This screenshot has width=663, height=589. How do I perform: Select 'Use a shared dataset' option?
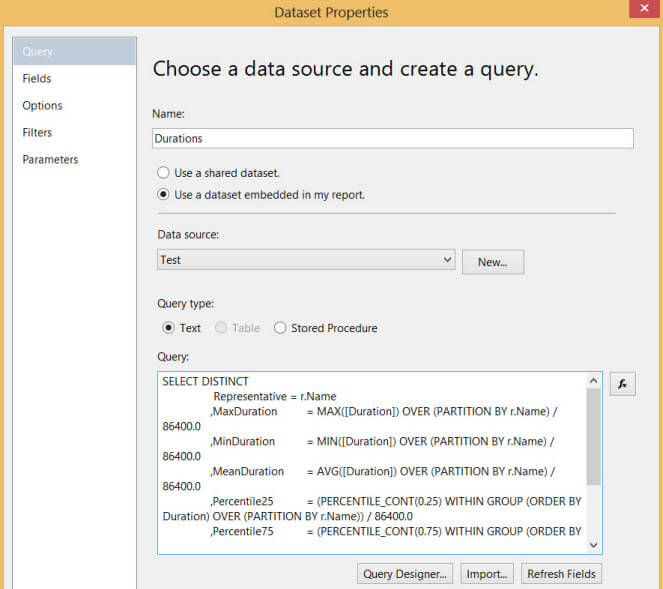click(163, 173)
